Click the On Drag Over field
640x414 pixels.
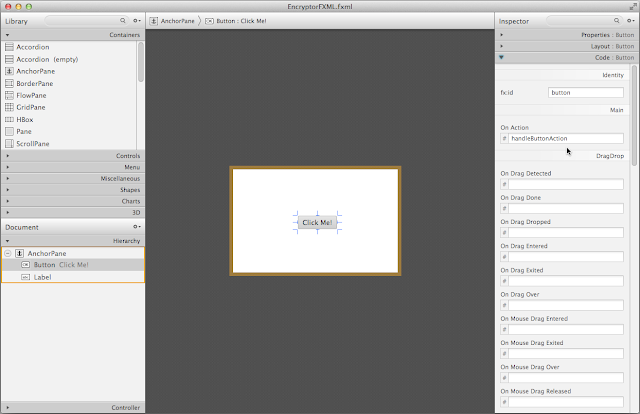click(566, 305)
